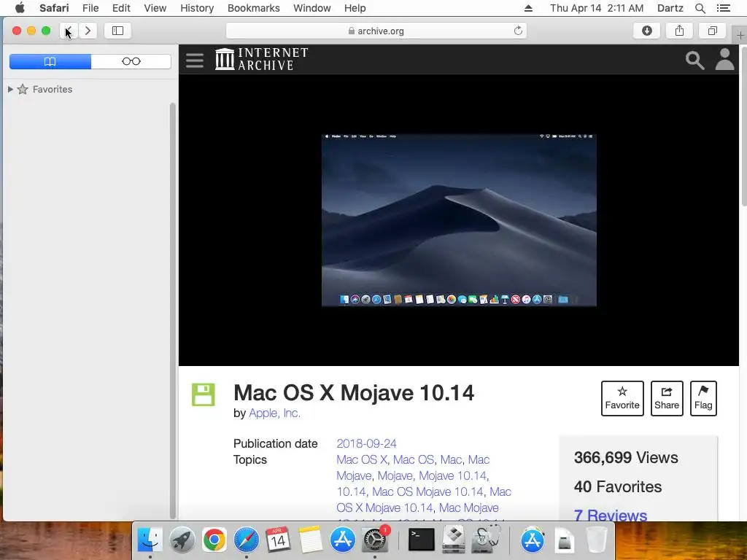
Task: Open the Apple, Inc. creator link
Action: (x=274, y=413)
